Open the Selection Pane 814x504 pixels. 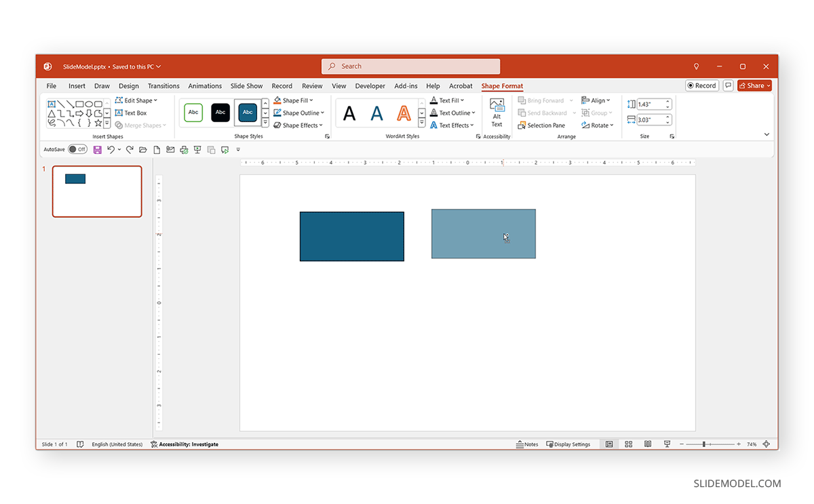click(541, 125)
